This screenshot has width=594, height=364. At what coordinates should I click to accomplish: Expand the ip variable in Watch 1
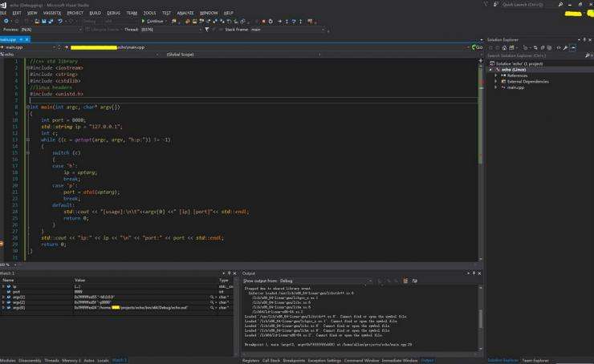[x=3, y=286]
